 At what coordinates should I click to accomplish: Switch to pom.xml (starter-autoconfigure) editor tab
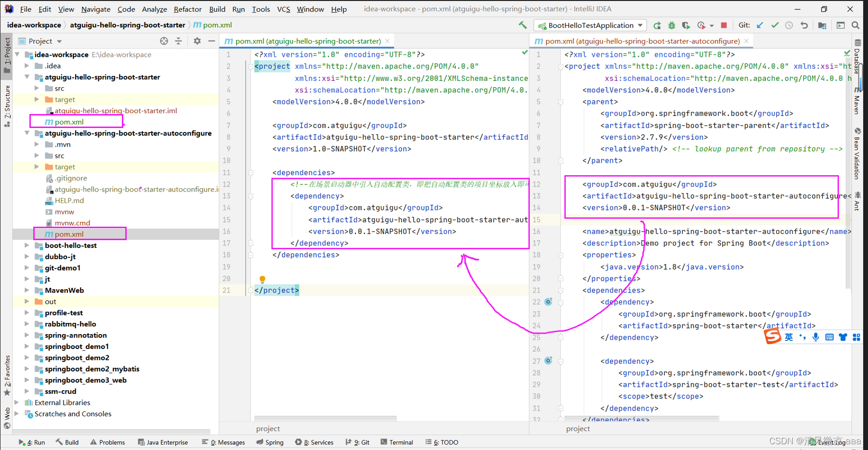click(637, 41)
